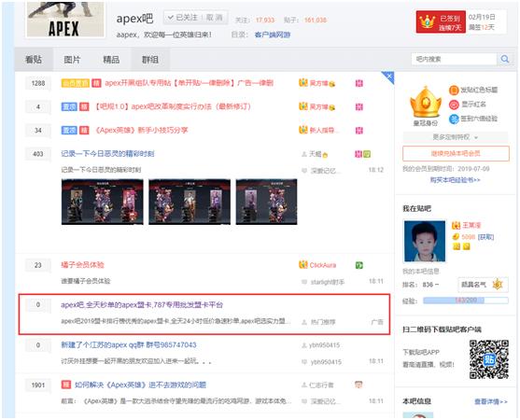Image resolution: width=520 pixels, height=420 pixels.
Task: Switch to the 看贴 tab
Action: (34, 60)
